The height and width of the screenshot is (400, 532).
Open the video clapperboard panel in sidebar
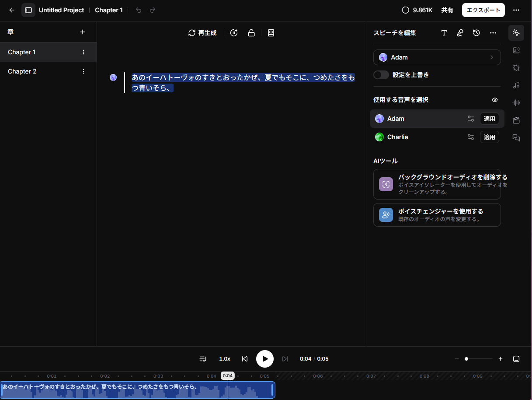pyautogui.click(x=516, y=120)
